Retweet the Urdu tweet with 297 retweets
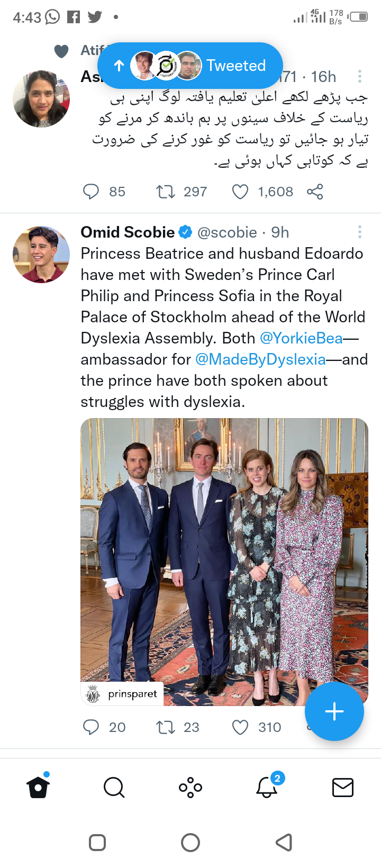 point(166,192)
